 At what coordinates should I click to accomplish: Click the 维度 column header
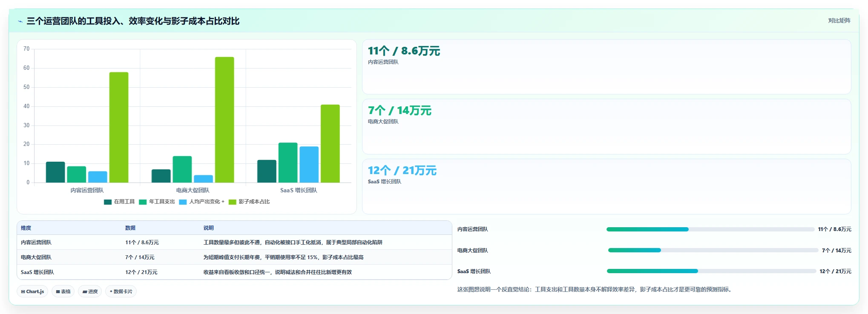26,228
